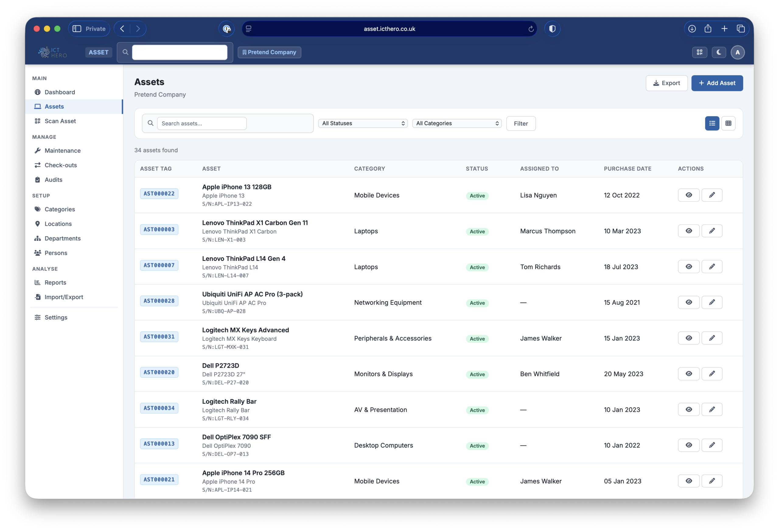Viewport: 779px width, 532px height.
Task: Edit Lenovo ThinkPad X1 Carbon Gen 11
Action: (712, 231)
